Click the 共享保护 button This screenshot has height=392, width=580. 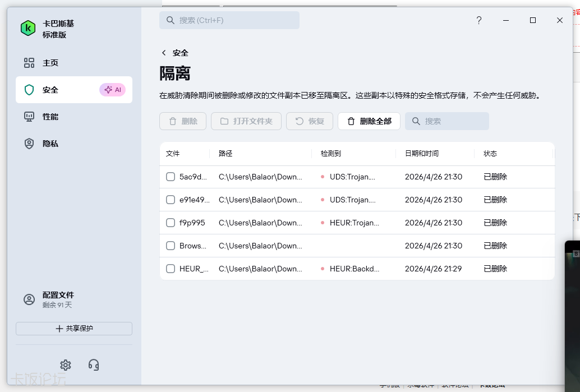(x=74, y=329)
